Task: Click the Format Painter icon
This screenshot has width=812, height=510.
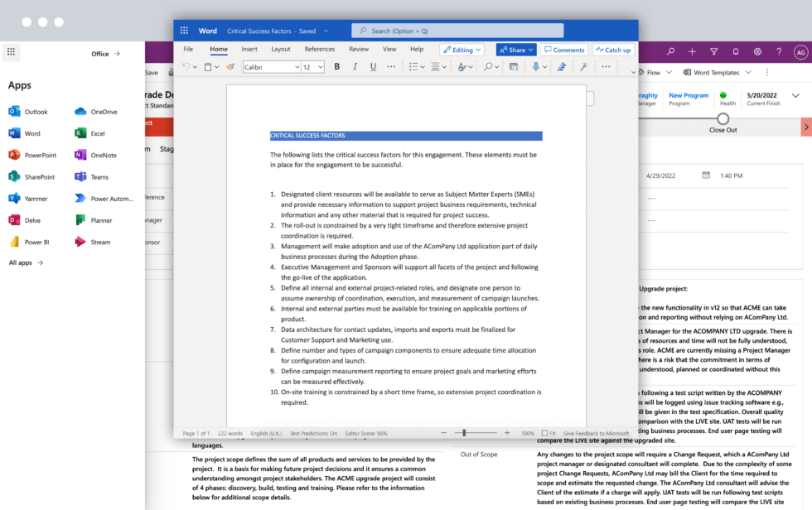Action: point(230,67)
